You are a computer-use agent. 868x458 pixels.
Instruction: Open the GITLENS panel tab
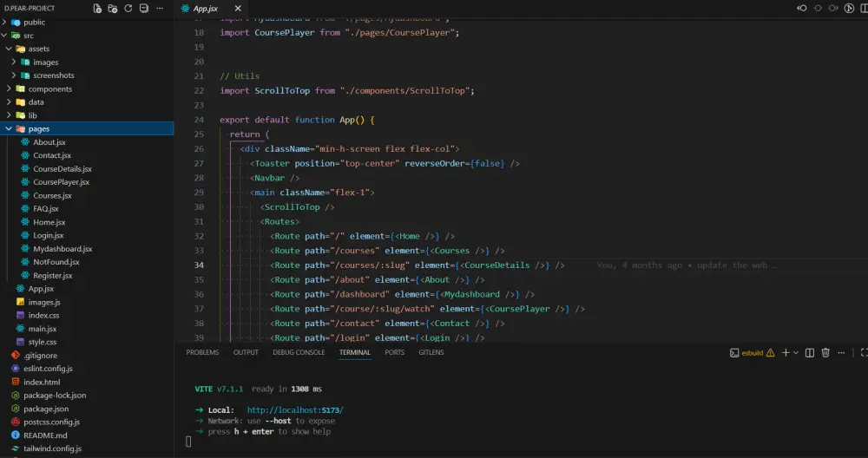[x=431, y=352]
